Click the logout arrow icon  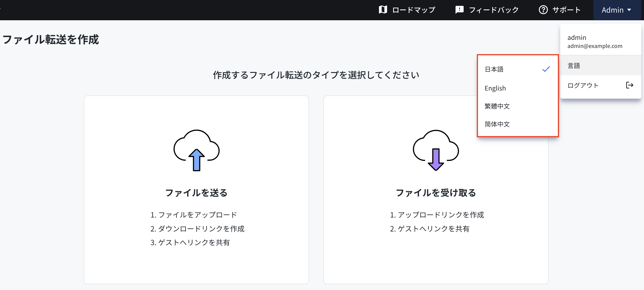(x=630, y=85)
